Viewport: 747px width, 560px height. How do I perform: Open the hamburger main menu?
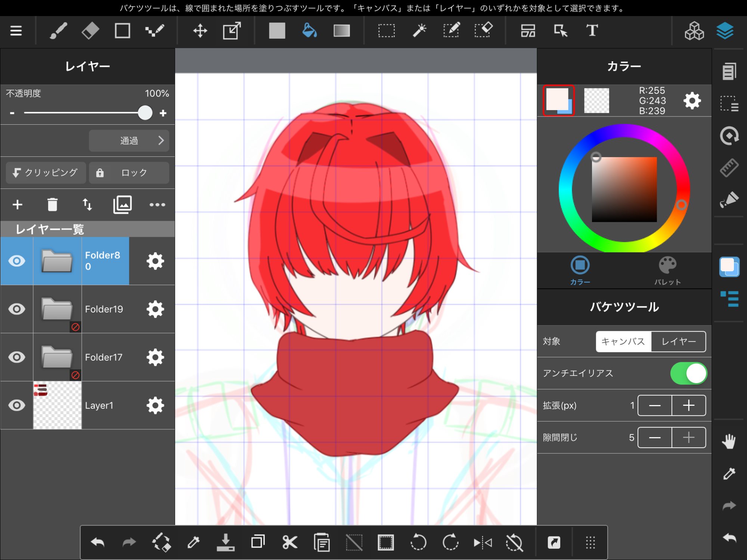tap(16, 31)
